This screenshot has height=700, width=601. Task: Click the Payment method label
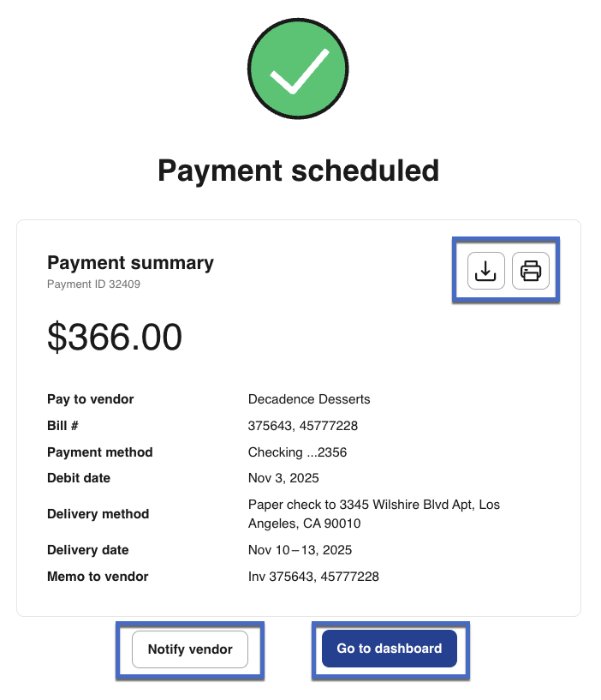click(100, 452)
